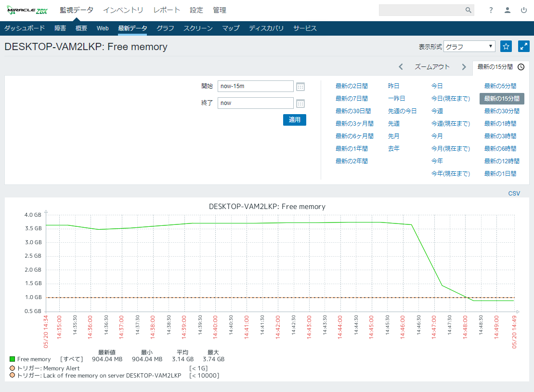Open 表示形式 dropdown showing グラフ

click(x=469, y=47)
